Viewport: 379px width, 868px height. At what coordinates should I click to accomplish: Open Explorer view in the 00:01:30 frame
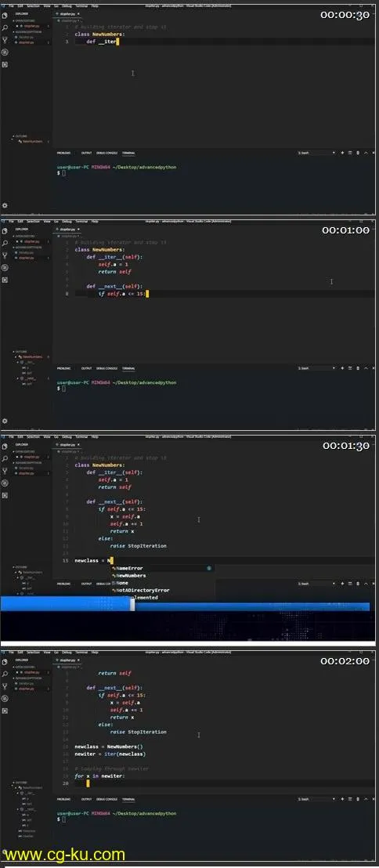[x=5, y=447]
